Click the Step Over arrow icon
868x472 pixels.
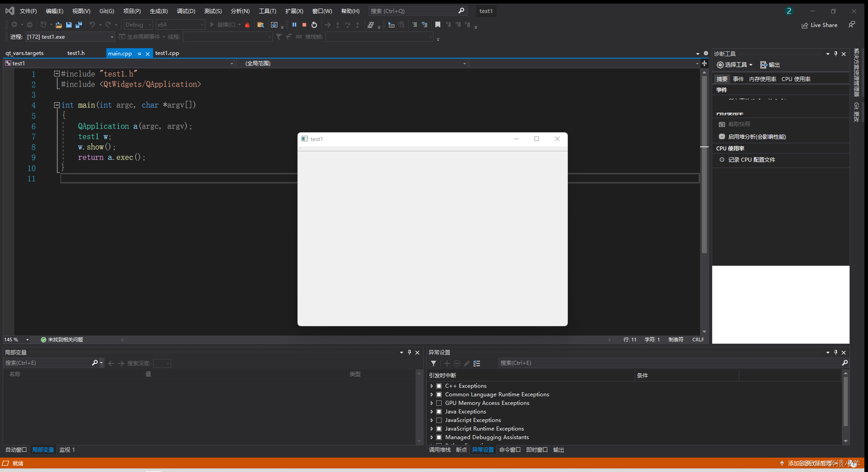[x=348, y=25]
